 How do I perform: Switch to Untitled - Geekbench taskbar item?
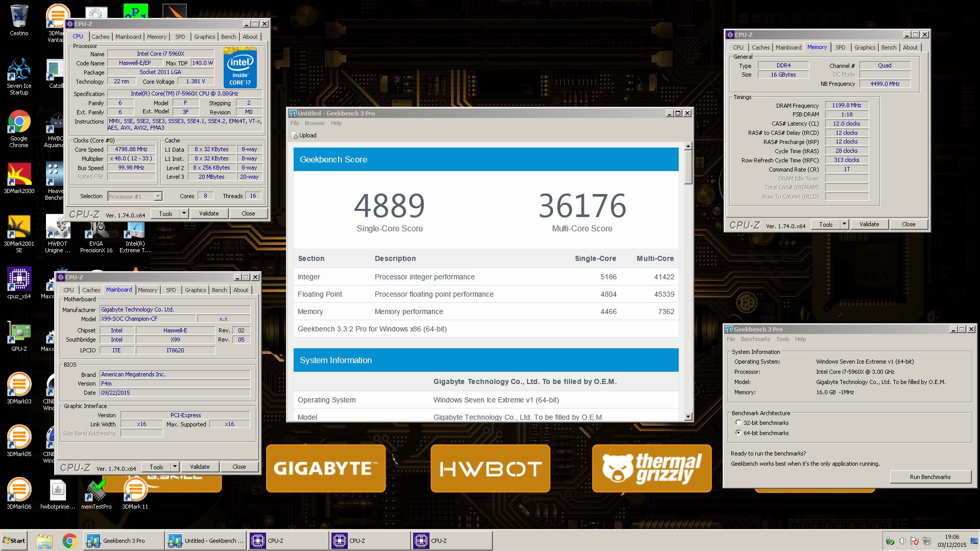[206, 541]
